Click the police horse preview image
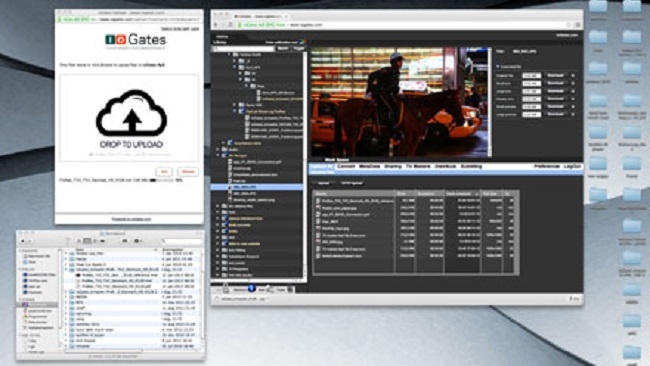This screenshot has height=366, width=650. tap(400, 102)
